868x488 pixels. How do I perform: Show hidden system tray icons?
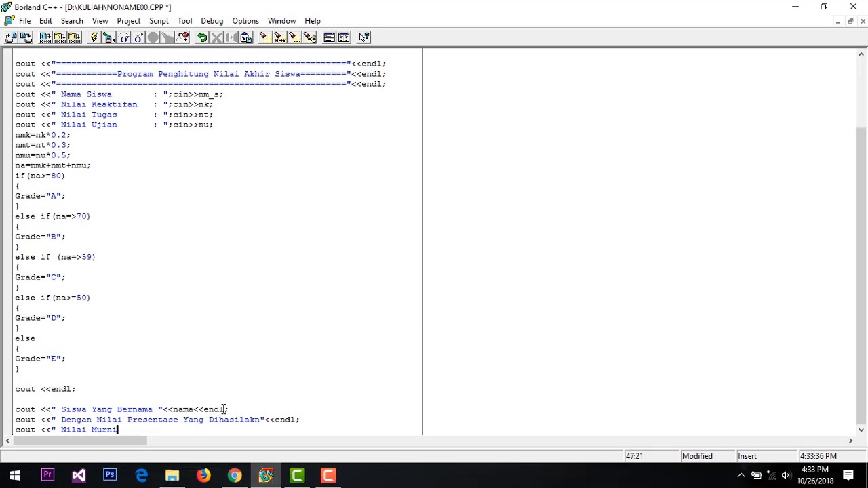click(x=741, y=475)
